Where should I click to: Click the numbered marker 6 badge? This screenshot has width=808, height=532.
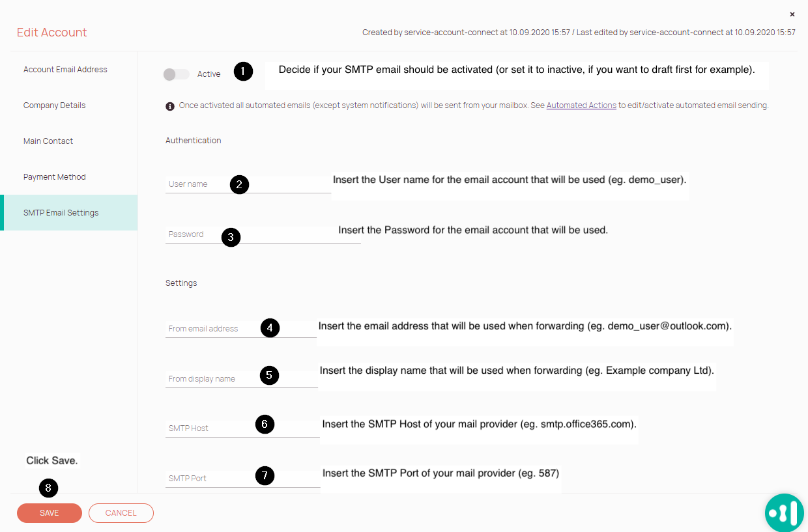click(265, 425)
